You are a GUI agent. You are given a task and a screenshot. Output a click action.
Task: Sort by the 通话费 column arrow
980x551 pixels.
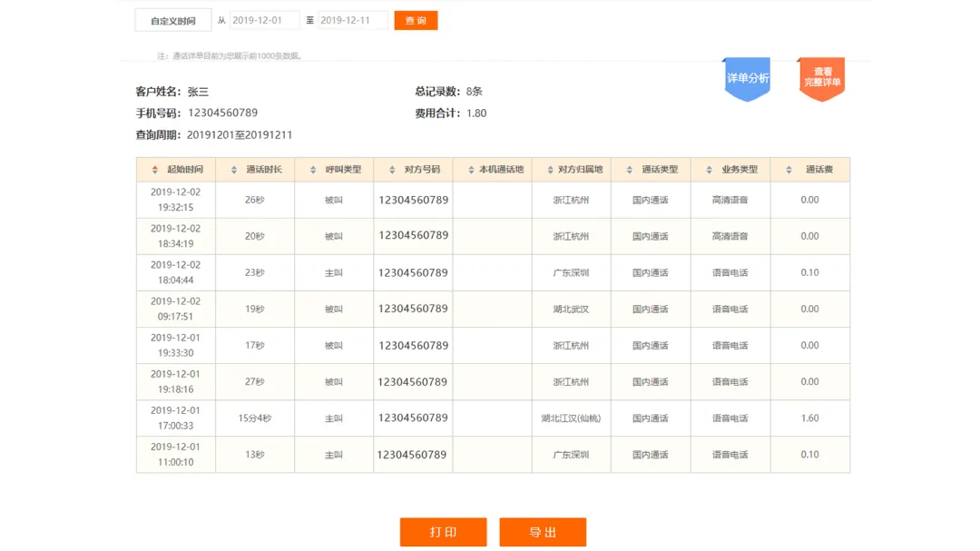pos(789,170)
